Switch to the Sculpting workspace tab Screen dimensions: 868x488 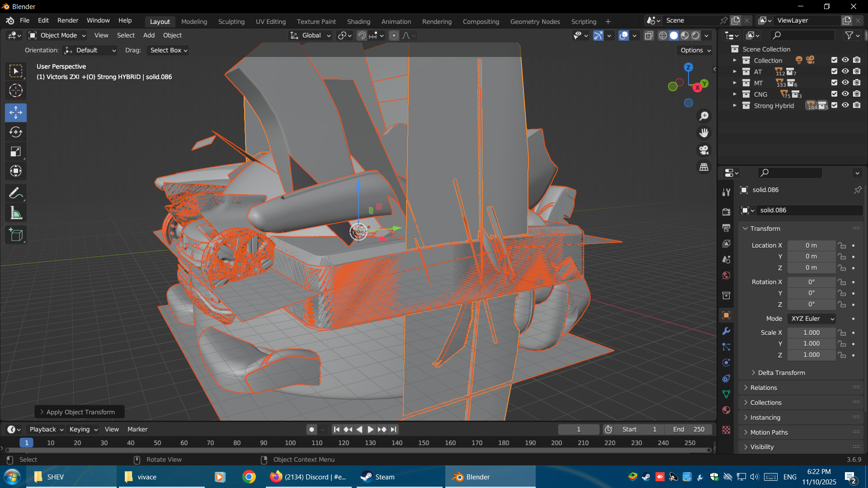tap(231, 21)
